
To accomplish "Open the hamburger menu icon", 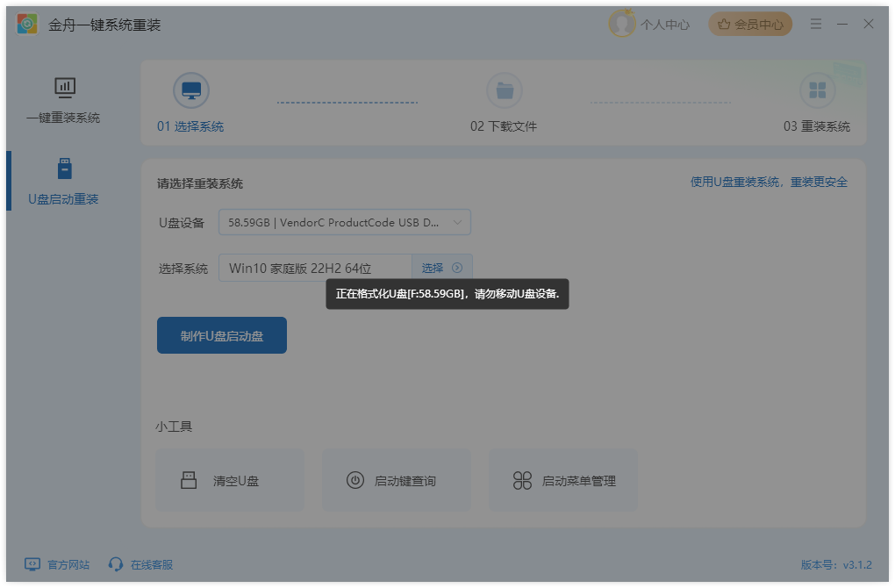I will coord(816,24).
